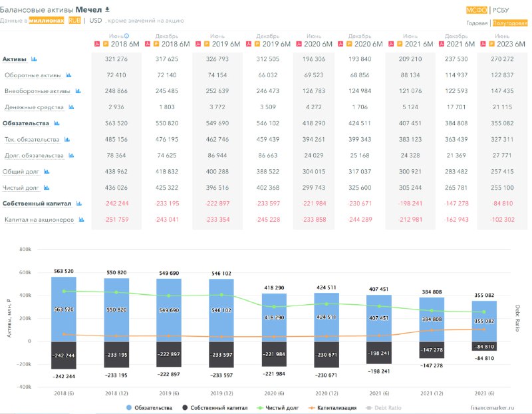Click the dark equity bar for 2023 (6)

(484, 346)
